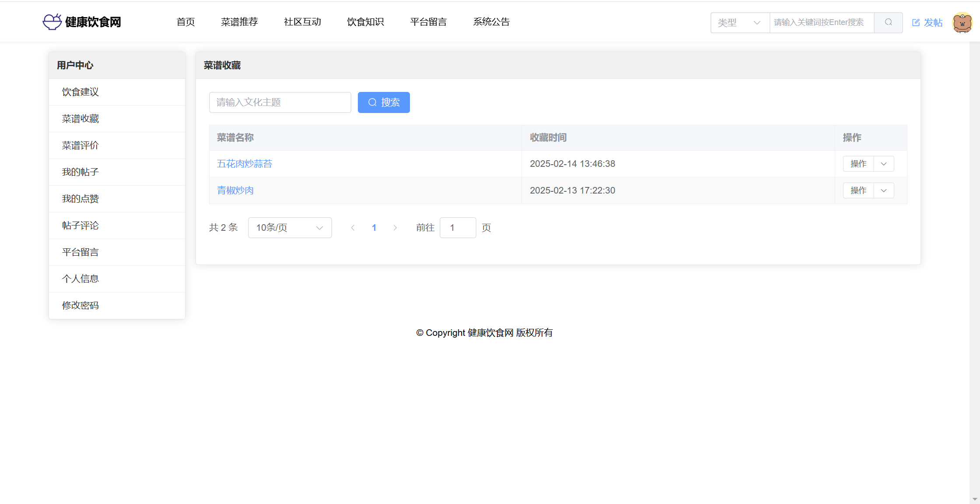The width and height of the screenshot is (980, 504).
Task: Expand 操作 arrow for 五花肉炒蒜苔 row
Action: [884, 164]
